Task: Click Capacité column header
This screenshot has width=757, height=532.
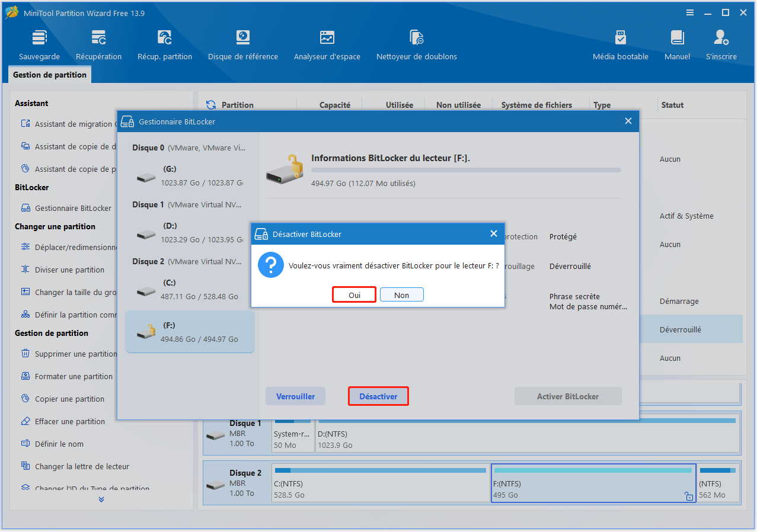Action: coord(335,105)
